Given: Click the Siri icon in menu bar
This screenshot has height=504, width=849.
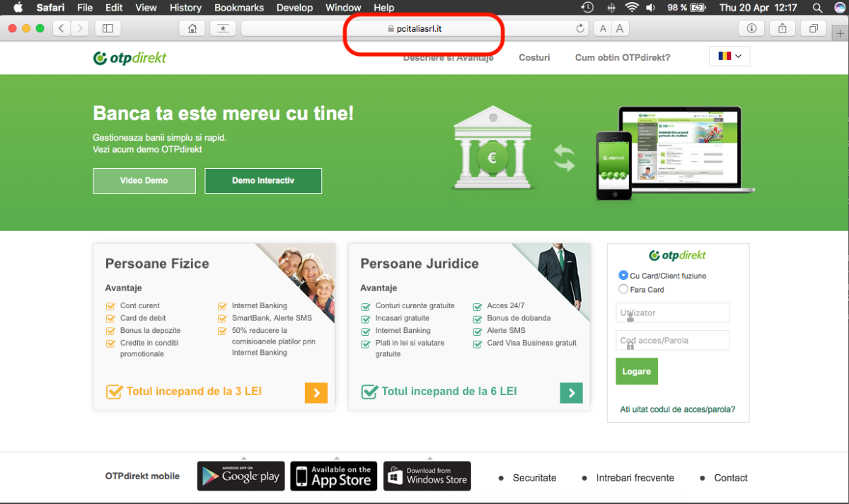Looking at the screenshot, I should coord(839,8).
